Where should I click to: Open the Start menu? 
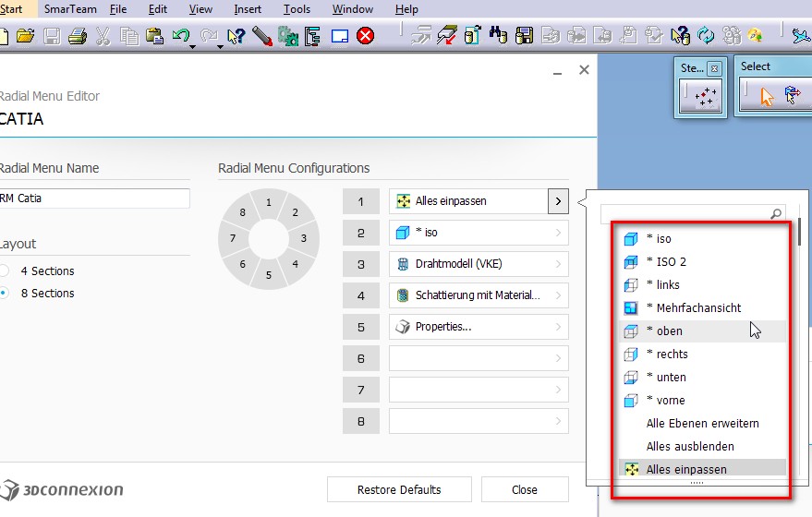(11, 9)
